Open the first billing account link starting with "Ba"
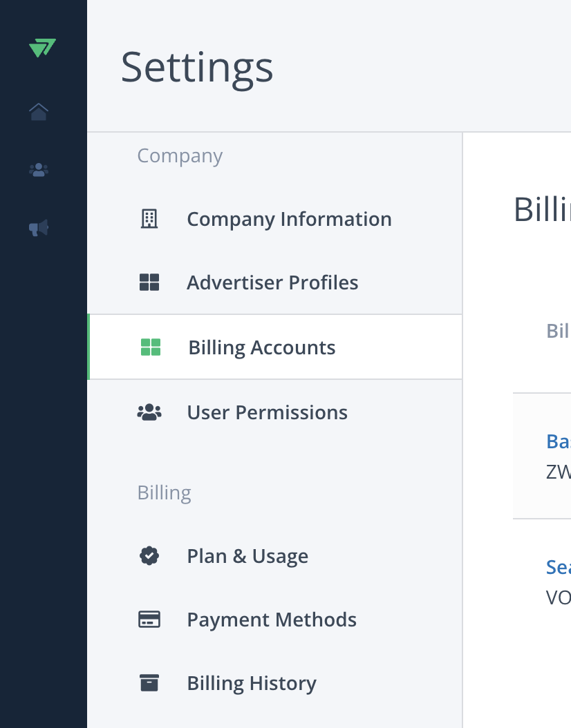This screenshot has width=571, height=728. [x=558, y=441]
